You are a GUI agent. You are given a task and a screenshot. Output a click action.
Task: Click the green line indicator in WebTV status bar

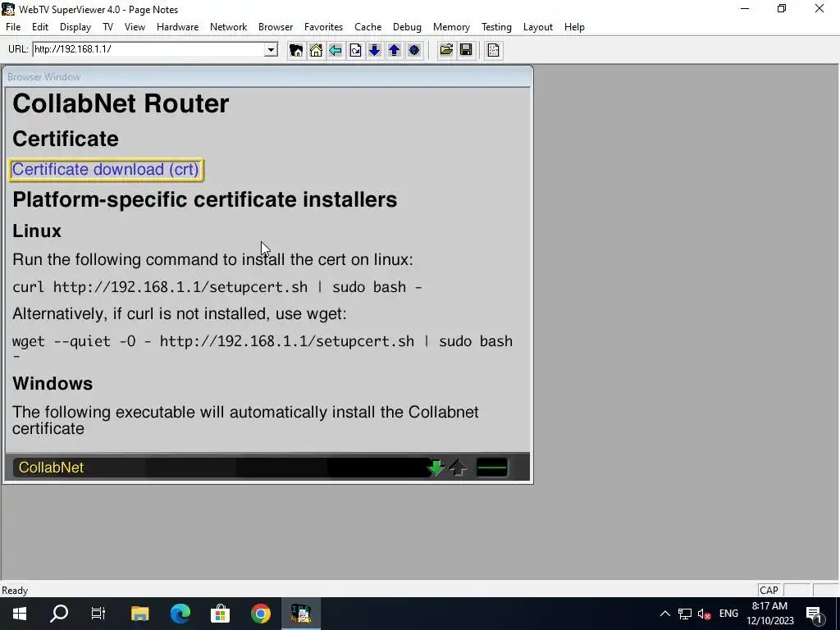(x=492, y=468)
